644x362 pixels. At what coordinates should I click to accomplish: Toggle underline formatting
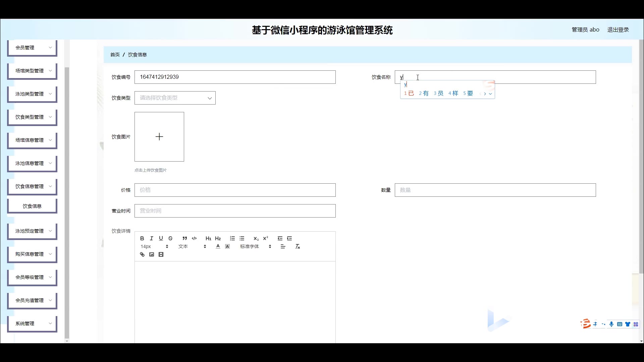click(161, 238)
